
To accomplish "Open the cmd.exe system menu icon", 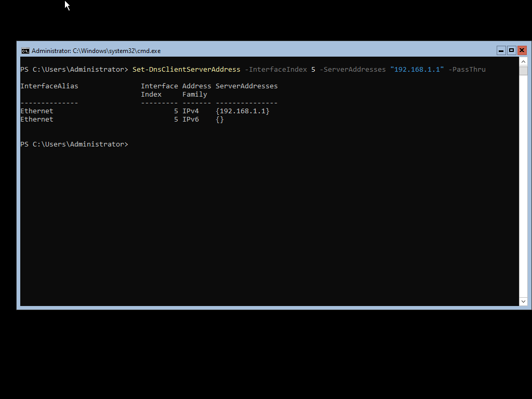I will pyautogui.click(x=25, y=50).
